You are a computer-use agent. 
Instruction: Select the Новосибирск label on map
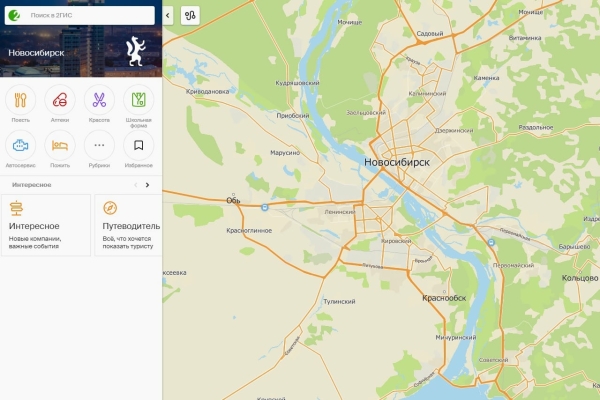pyautogui.click(x=397, y=162)
